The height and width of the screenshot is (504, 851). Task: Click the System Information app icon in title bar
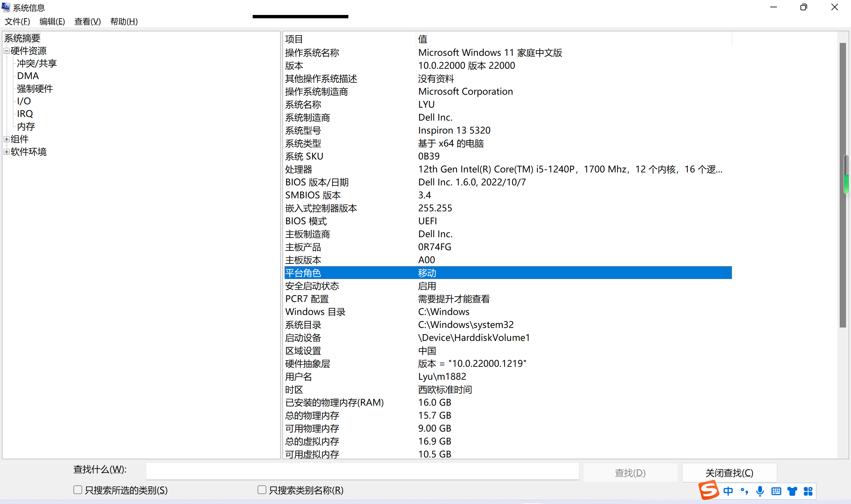6,7
